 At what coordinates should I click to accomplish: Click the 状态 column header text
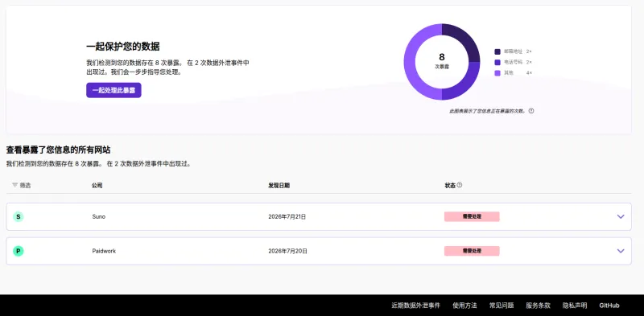450,186
